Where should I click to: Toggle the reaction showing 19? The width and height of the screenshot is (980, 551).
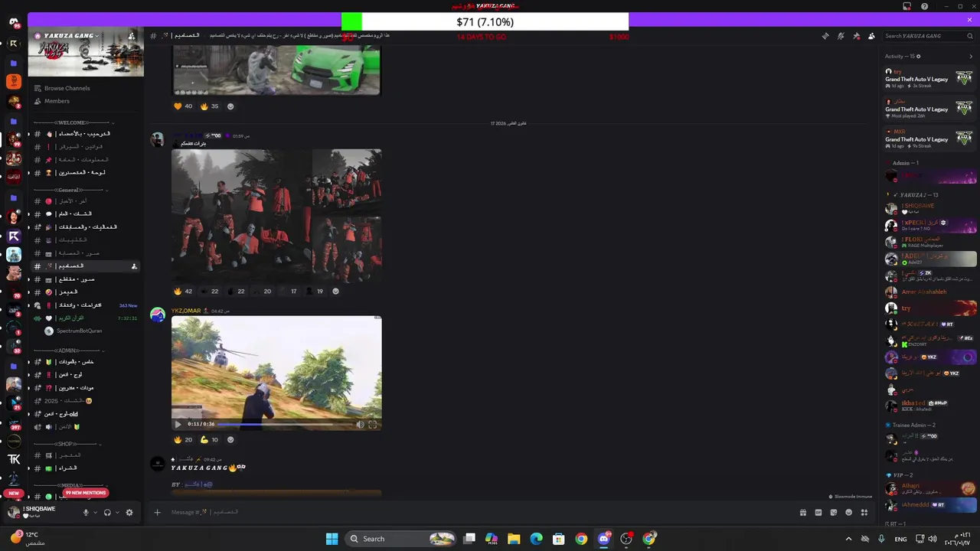pos(315,292)
